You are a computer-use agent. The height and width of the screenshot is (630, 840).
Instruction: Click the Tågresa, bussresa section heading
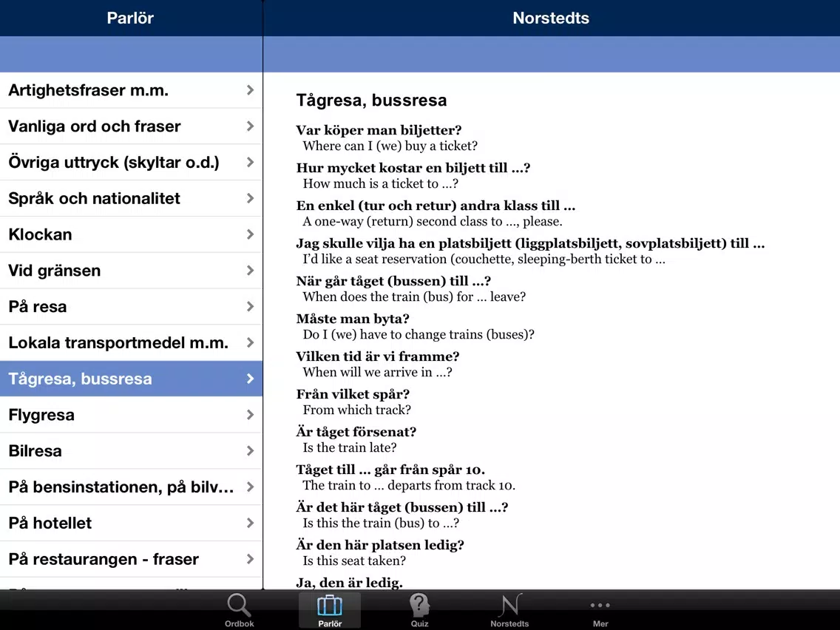point(371,100)
